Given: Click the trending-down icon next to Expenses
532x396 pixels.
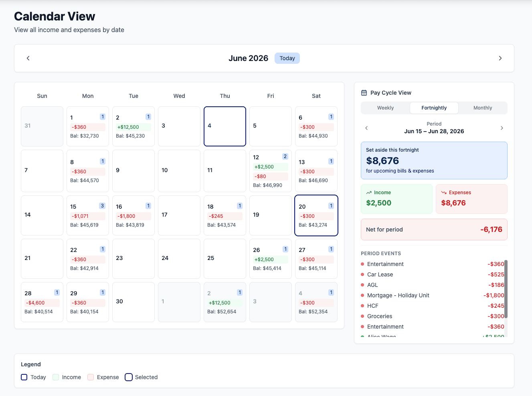Looking at the screenshot, I should click(x=444, y=193).
